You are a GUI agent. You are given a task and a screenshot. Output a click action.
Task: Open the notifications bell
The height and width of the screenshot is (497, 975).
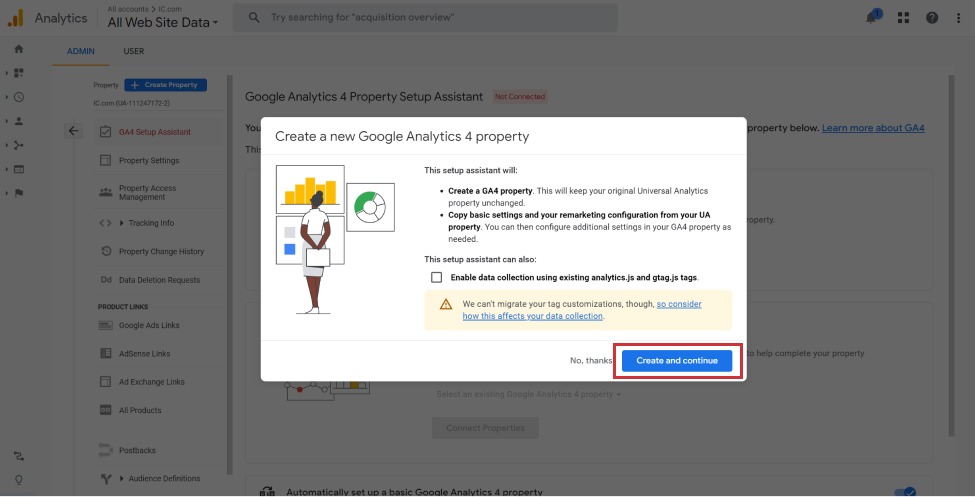872,17
